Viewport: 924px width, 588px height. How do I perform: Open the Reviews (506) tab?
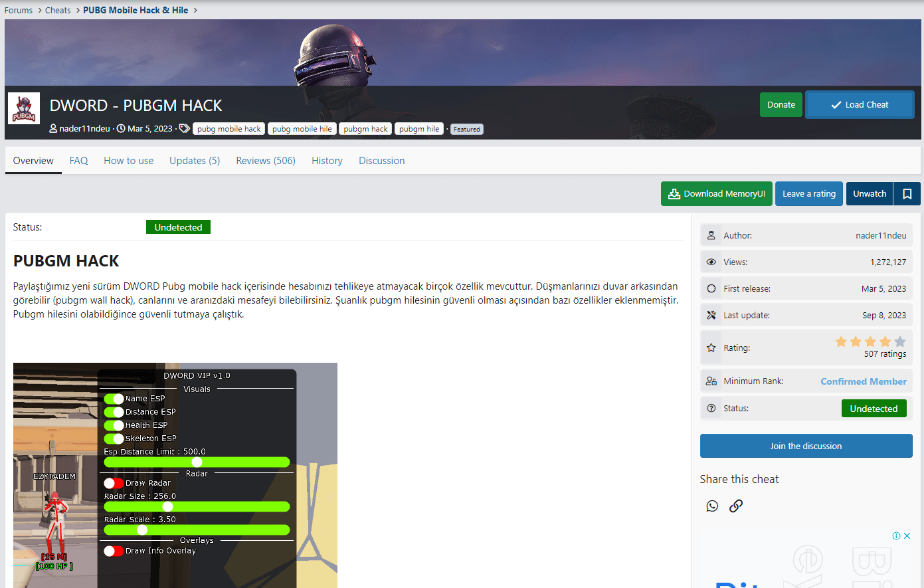pyautogui.click(x=266, y=161)
